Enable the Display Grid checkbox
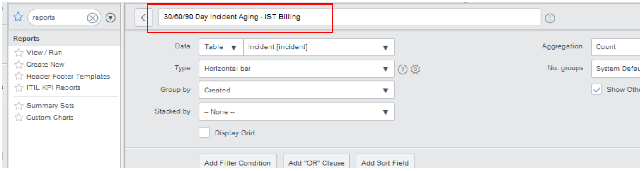The width and height of the screenshot is (644, 171). point(204,133)
